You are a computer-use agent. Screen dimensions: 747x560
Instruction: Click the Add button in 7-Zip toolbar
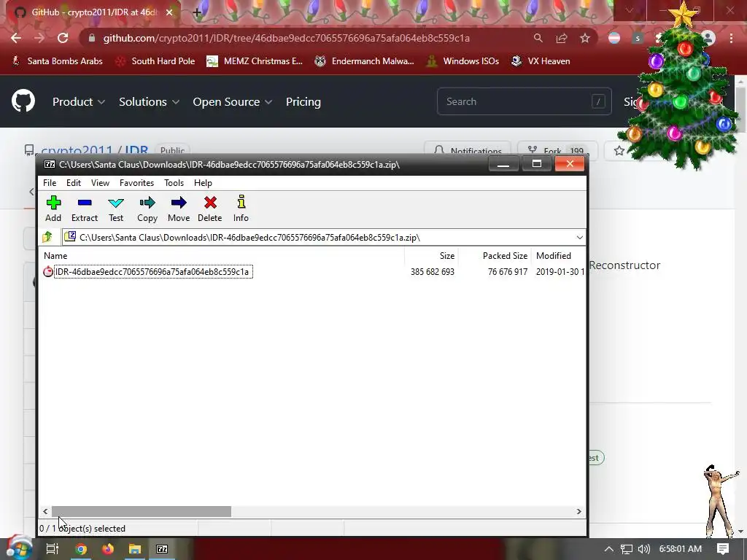point(53,209)
